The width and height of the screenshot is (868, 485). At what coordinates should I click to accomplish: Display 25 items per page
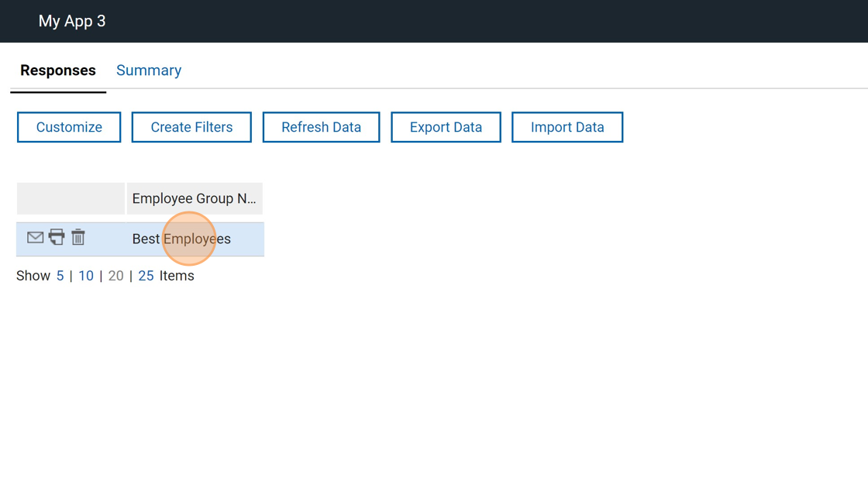coord(146,276)
